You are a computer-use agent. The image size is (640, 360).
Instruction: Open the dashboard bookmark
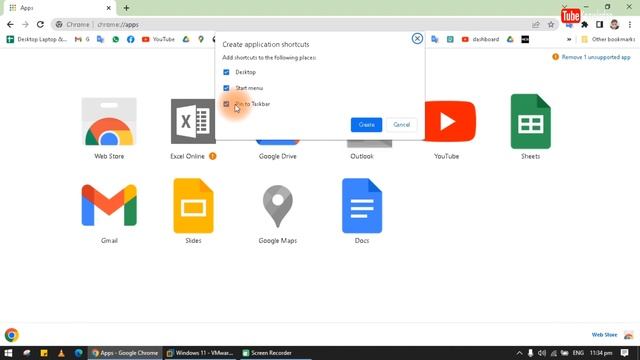[x=480, y=39]
